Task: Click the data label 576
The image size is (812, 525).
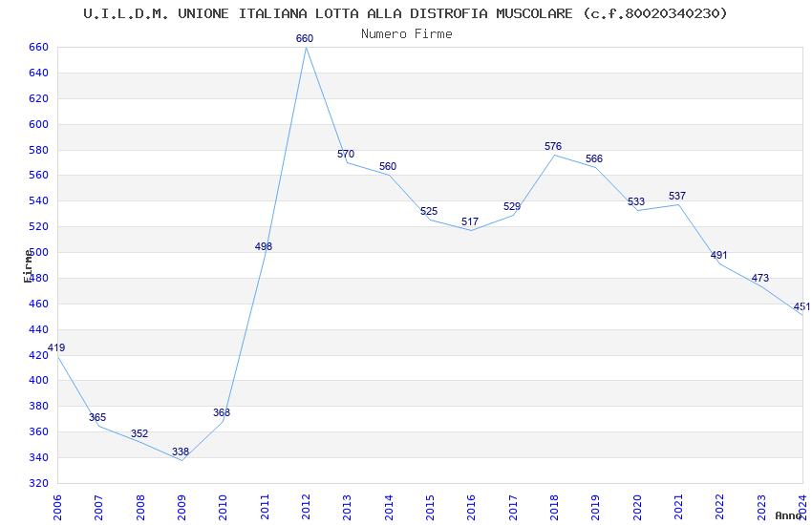Action: click(553, 146)
